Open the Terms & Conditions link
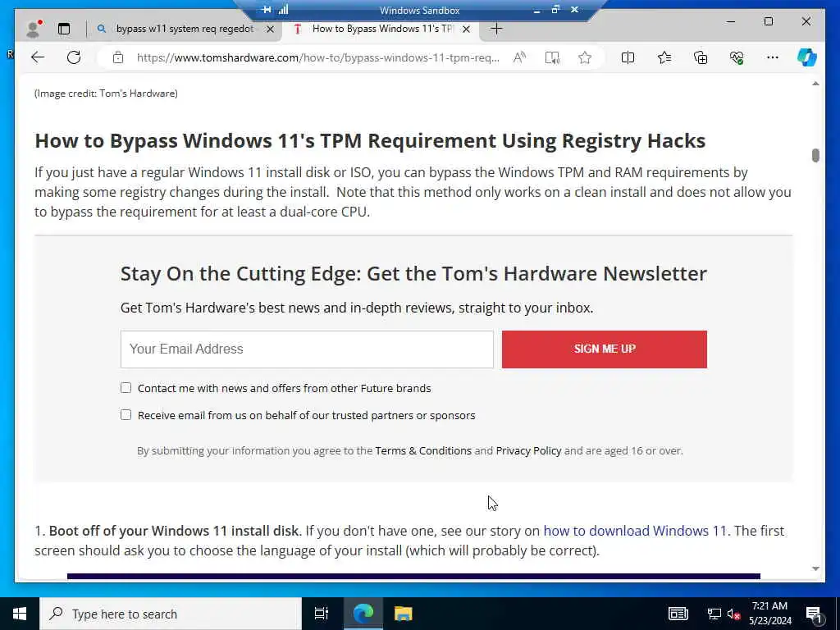This screenshot has height=630, width=840. (423, 450)
